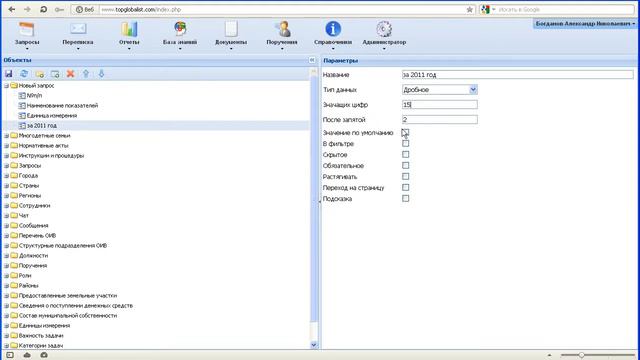
Task: Click the tree scrollbar down arrow
Action: (x=313, y=345)
